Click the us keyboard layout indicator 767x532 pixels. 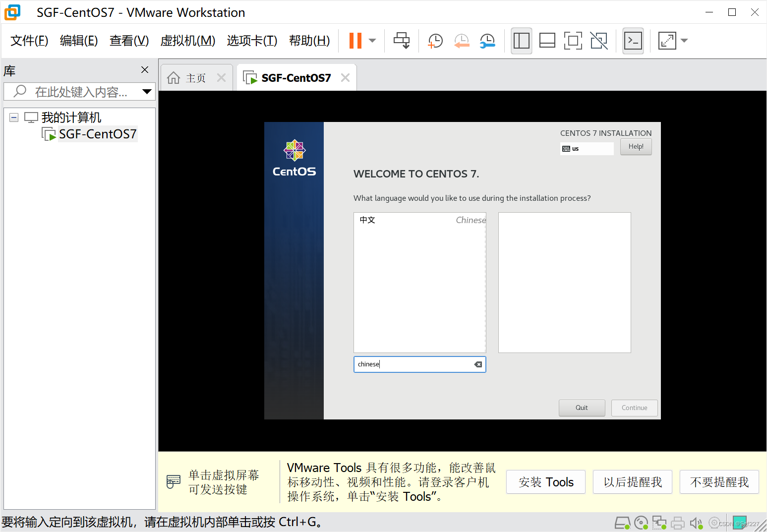point(587,149)
